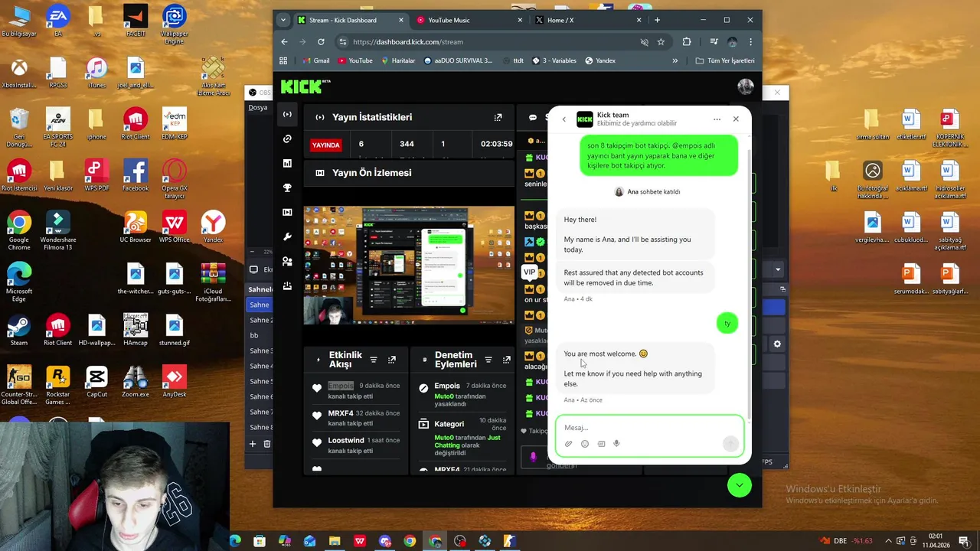Open filter options for Denetim Eylemleri
Screen dimensions: 980x551
(x=488, y=360)
